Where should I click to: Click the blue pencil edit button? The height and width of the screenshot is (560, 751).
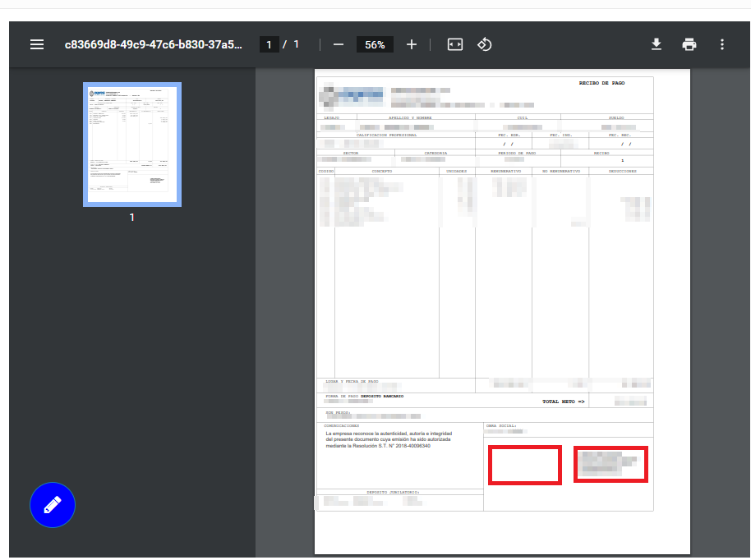click(x=53, y=505)
